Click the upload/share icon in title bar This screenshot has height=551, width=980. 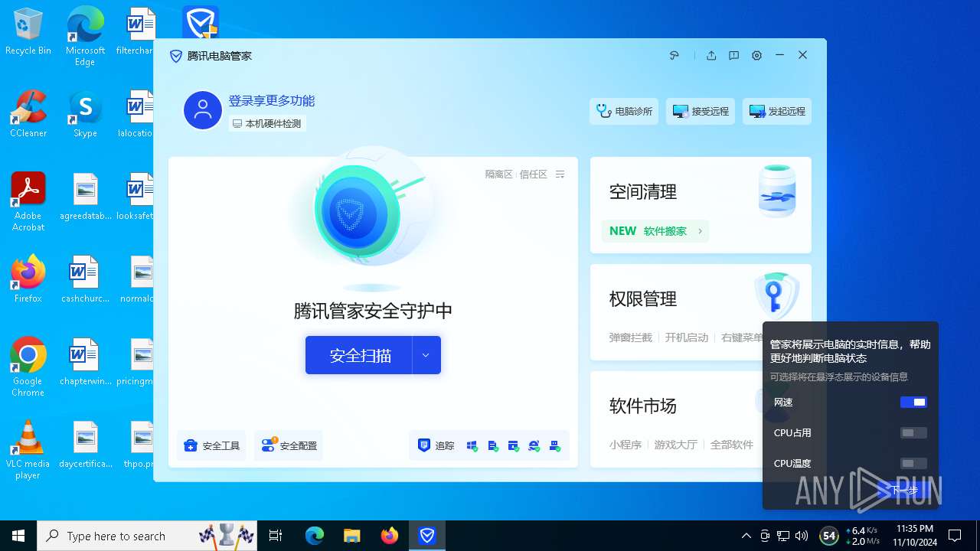pyautogui.click(x=711, y=56)
